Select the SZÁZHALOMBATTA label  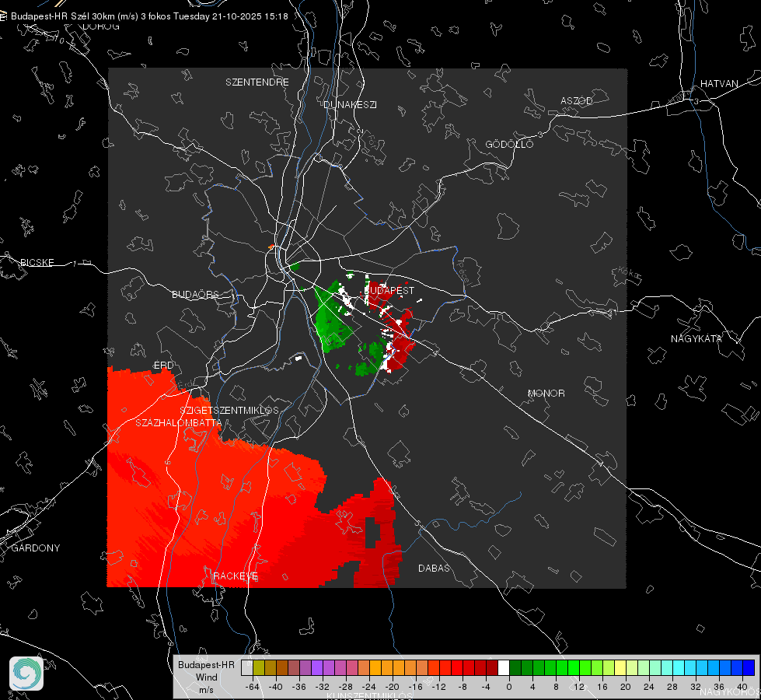click(x=178, y=422)
